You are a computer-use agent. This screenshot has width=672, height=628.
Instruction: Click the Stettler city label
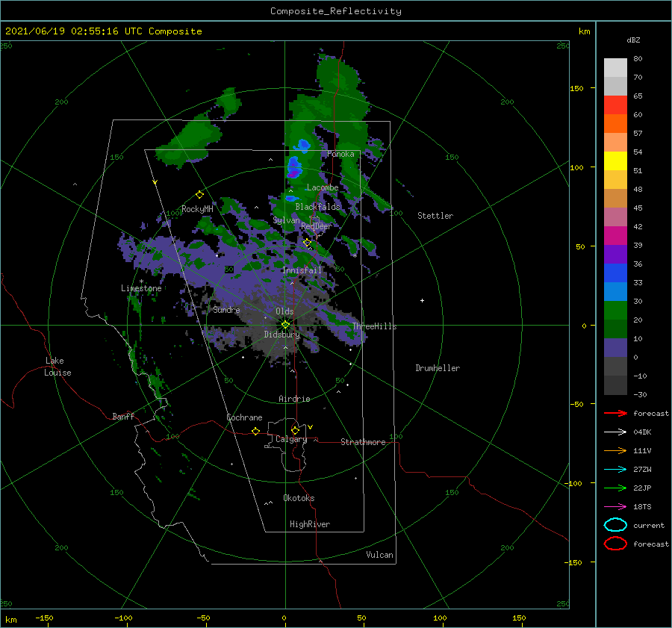tap(435, 216)
